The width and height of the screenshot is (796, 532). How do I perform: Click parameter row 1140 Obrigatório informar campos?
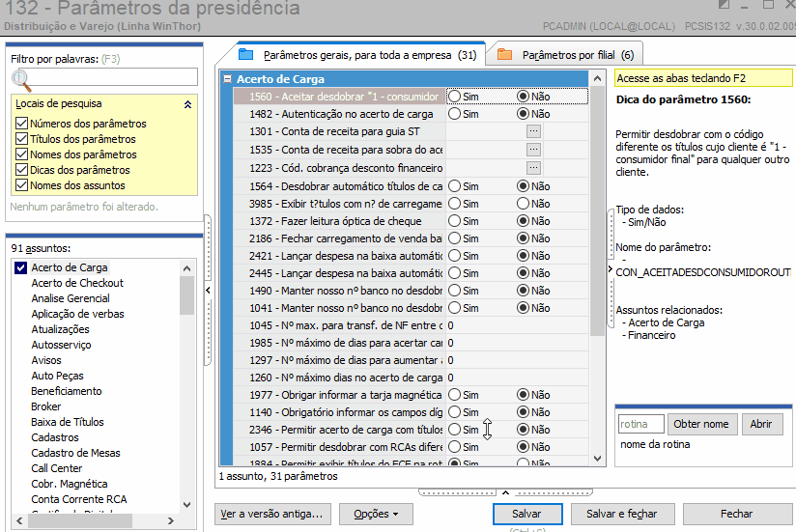(411, 412)
